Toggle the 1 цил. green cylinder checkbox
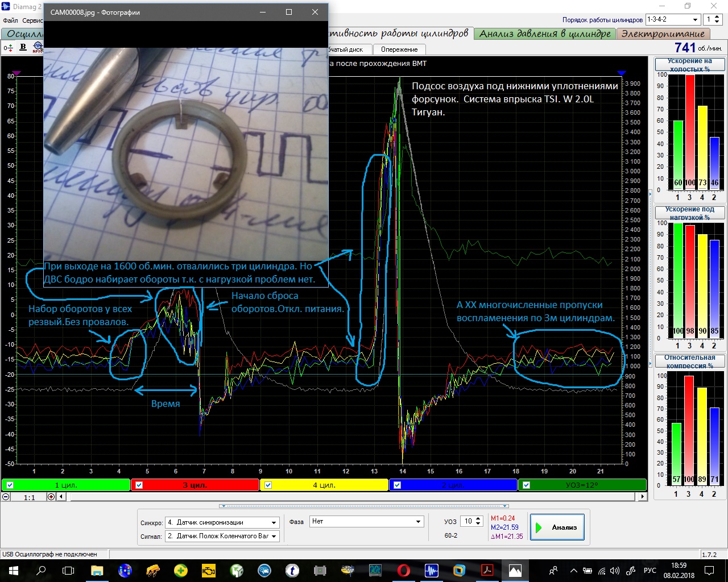 click(10, 485)
